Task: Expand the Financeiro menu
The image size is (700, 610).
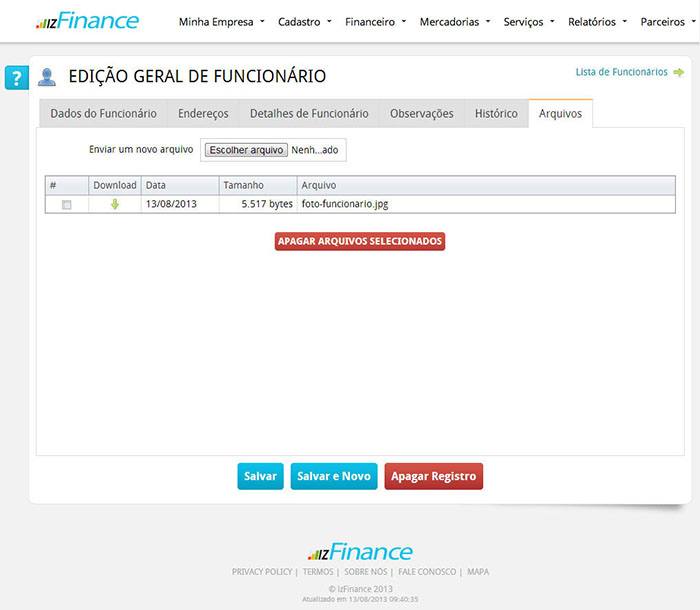Action: pyautogui.click(x=375, y=22)
